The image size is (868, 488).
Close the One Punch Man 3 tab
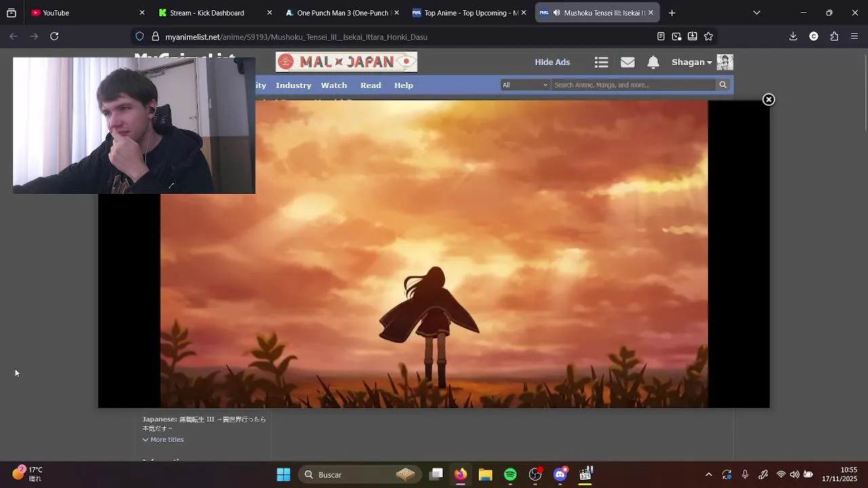coord(396,13)
